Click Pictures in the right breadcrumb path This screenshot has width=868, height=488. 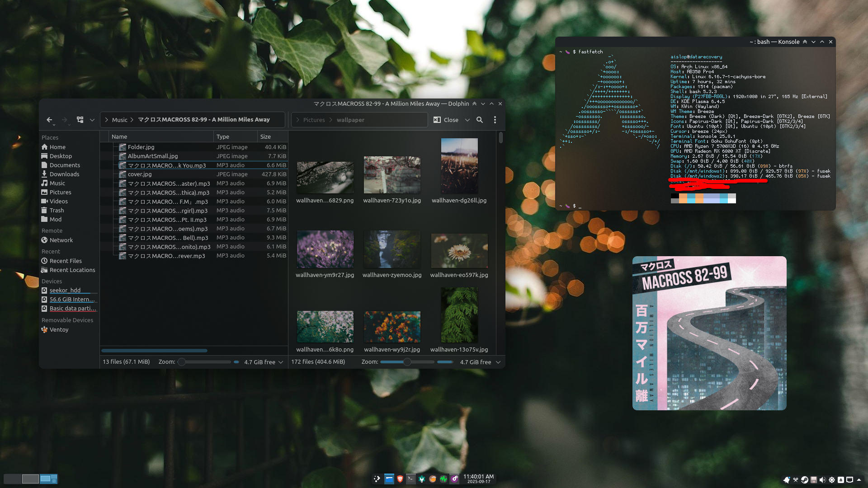(x=314, y=120)
